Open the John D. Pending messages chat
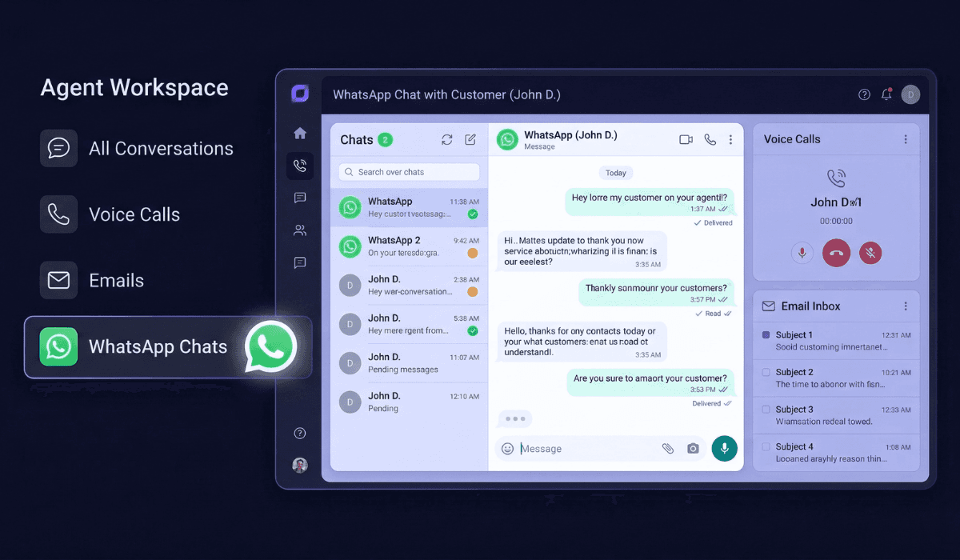960x560 pixels. click(x=409, y=363)
